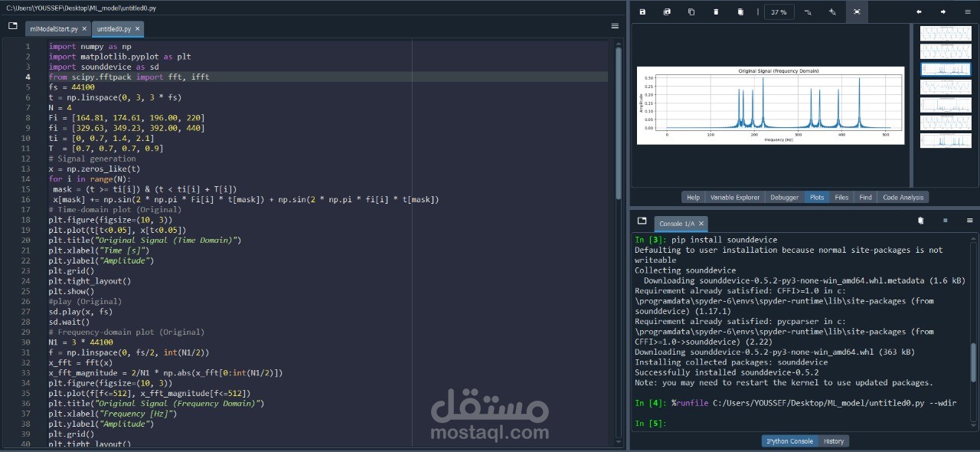Select the second plot thumbnail
Viewport: 980px width, 452px height.
(945, 51)
